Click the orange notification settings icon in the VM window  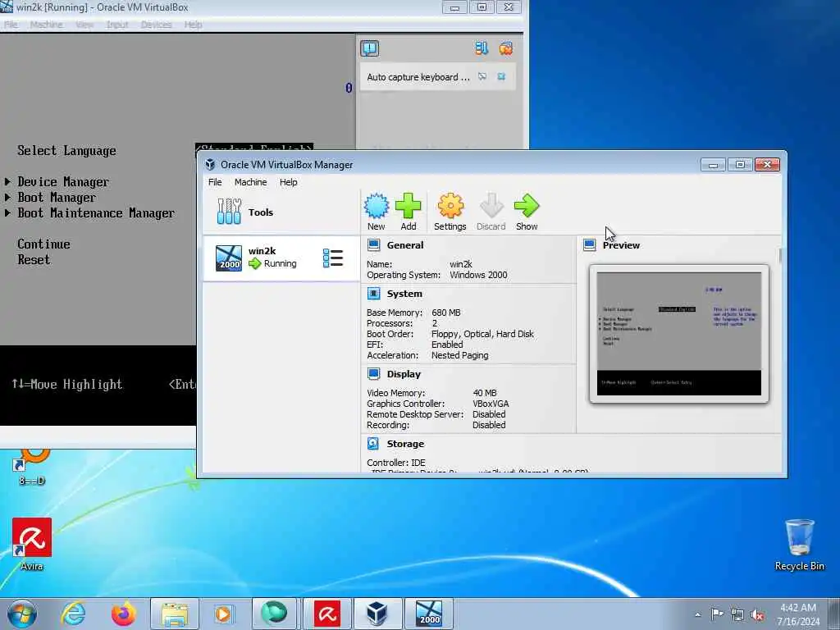tap(505, 48)
